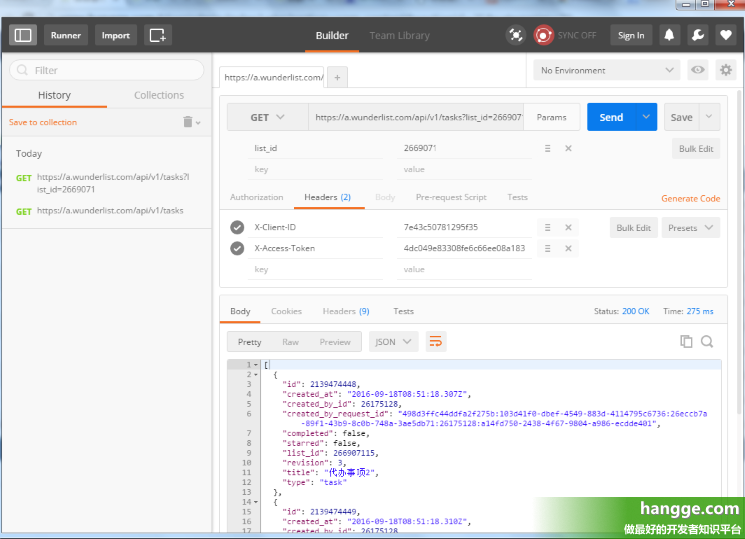This screenshot has width=745, height=539.
Task: Click the Save button
Action: [x=681, y=117]
